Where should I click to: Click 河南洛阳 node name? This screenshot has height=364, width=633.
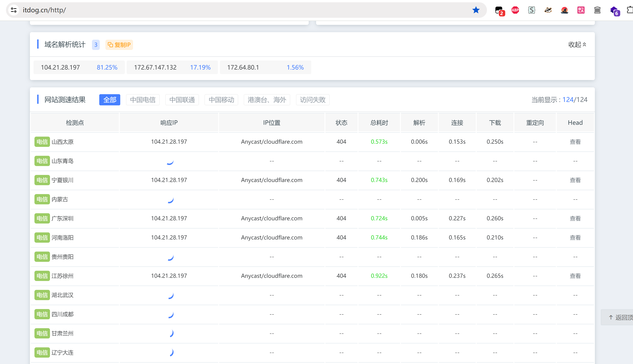(62, 237)
